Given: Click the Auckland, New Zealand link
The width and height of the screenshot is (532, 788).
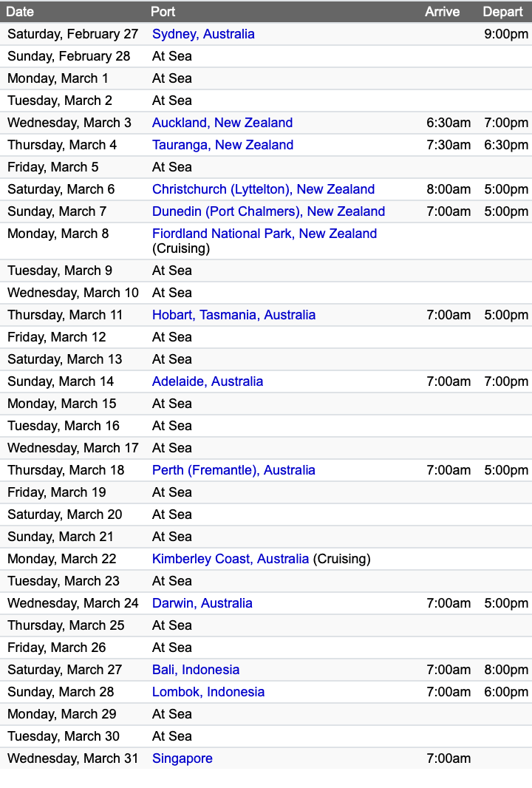Looking at the screenshot, I should pyautogui.click(x=222, y=123).
